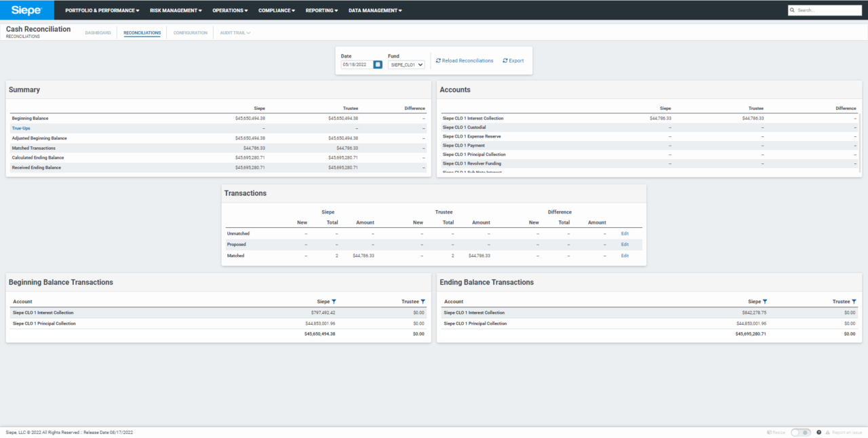
Task: Click Report an Issue warning icon
Action: [827, 432]
